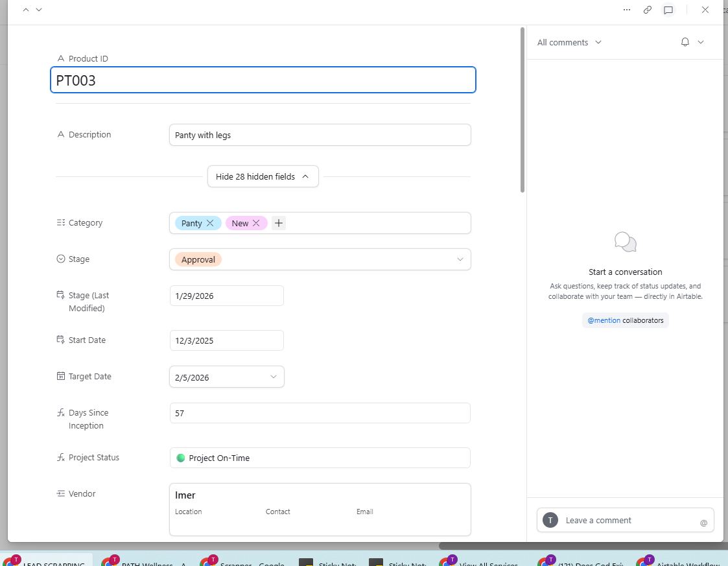728x566 pixels.
Task: Click the Start a conversation heading
Action: (626, 272)
